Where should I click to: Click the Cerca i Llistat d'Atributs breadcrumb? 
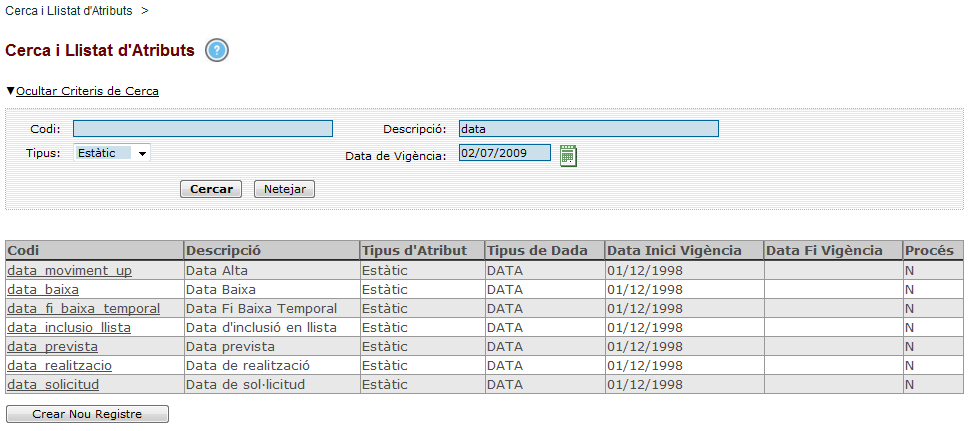coord(69,11)
